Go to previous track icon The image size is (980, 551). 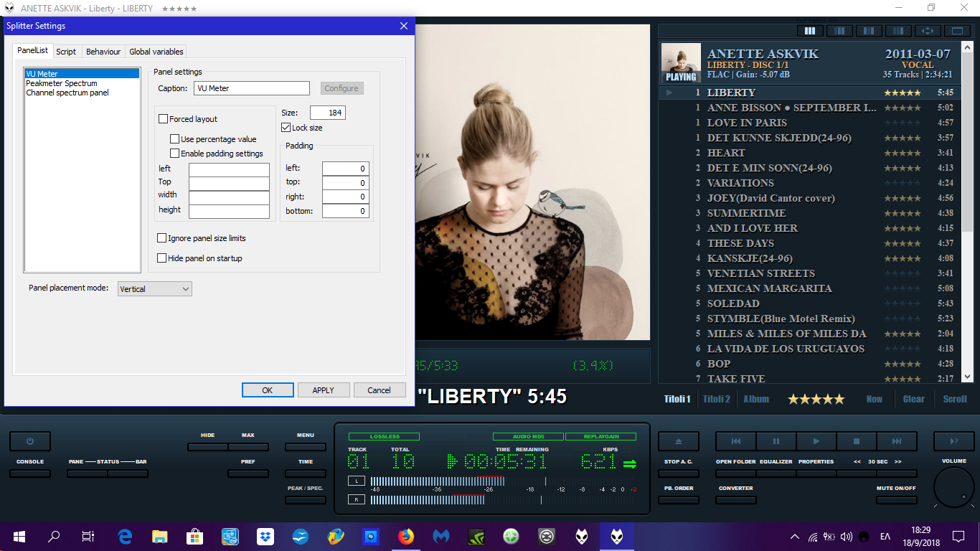[735, 441]
